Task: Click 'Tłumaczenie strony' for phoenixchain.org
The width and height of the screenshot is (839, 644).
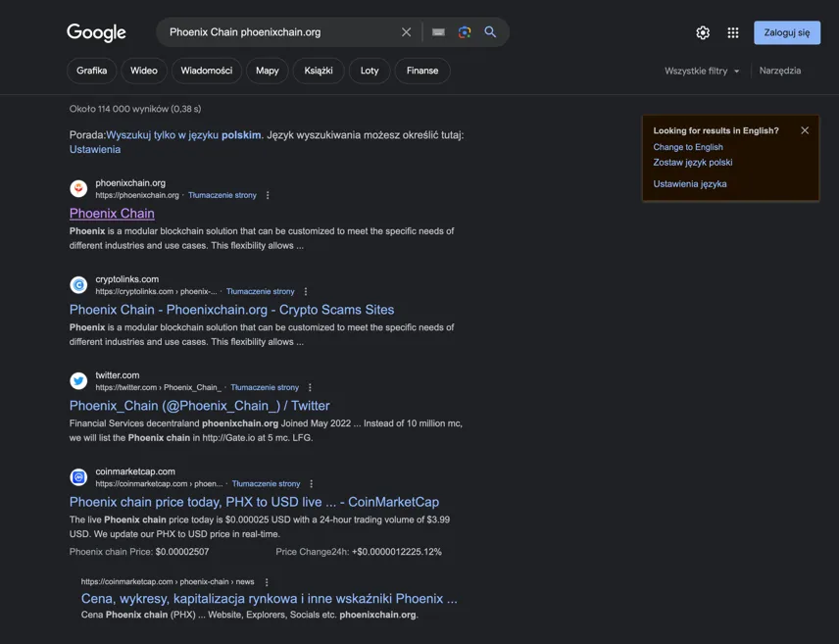Action: [x=222, y=195]
